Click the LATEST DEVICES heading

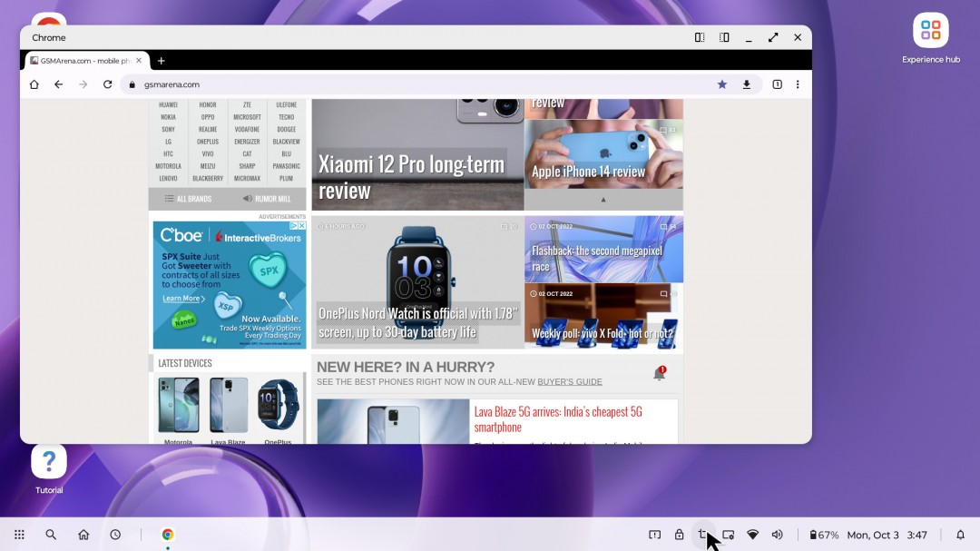185,363
